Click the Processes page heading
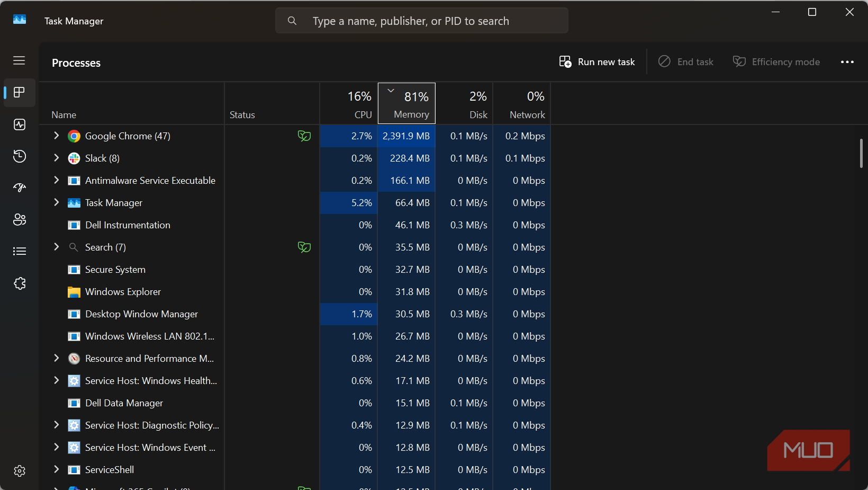 point(76,63)
